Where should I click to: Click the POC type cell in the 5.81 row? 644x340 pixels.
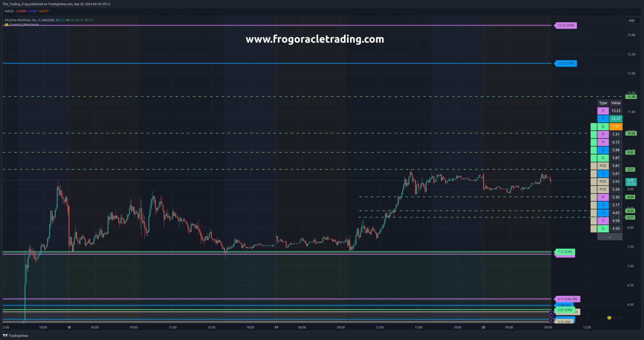tap(603, 166)
